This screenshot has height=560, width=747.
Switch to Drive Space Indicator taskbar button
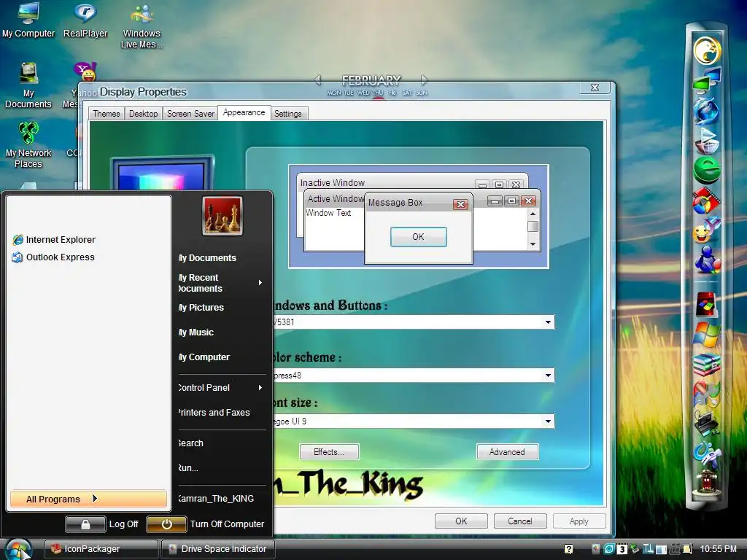(217, 549)
